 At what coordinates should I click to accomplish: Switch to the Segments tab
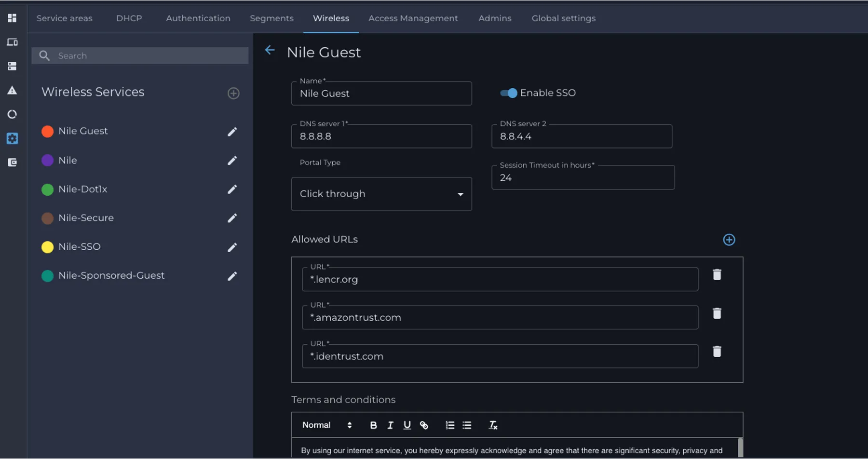(271, 18)
